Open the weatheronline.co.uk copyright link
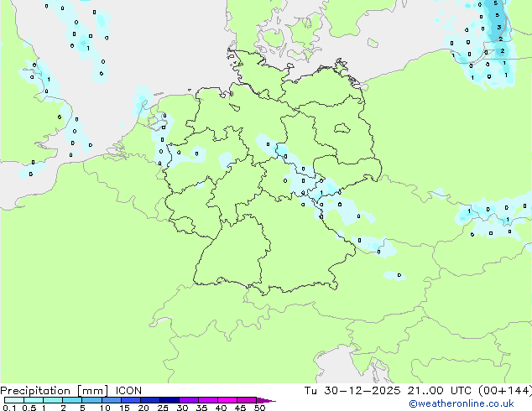Screen dimensions: 532x411 point(462,403)
